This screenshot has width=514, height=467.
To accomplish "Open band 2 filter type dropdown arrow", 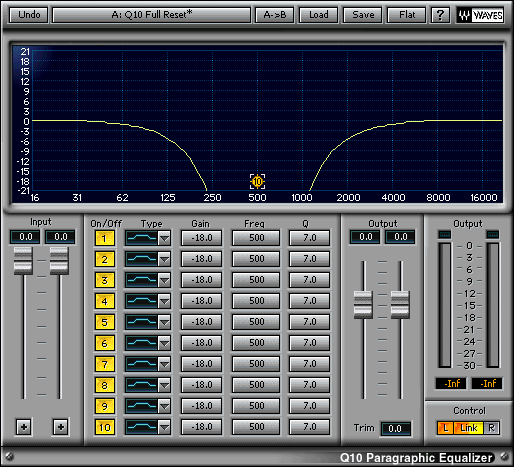I will (x=164, y=259).
